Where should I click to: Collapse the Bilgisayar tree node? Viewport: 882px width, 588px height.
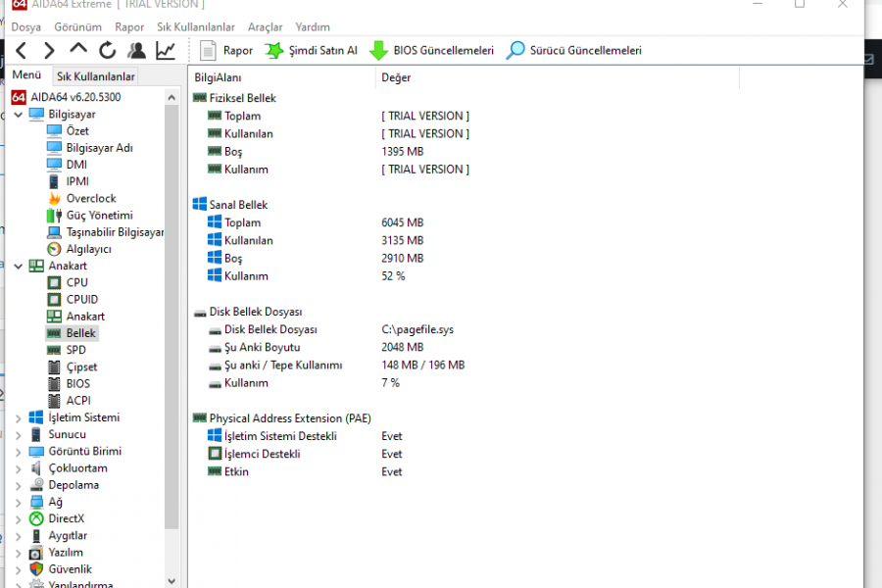(x=18, y=115)
